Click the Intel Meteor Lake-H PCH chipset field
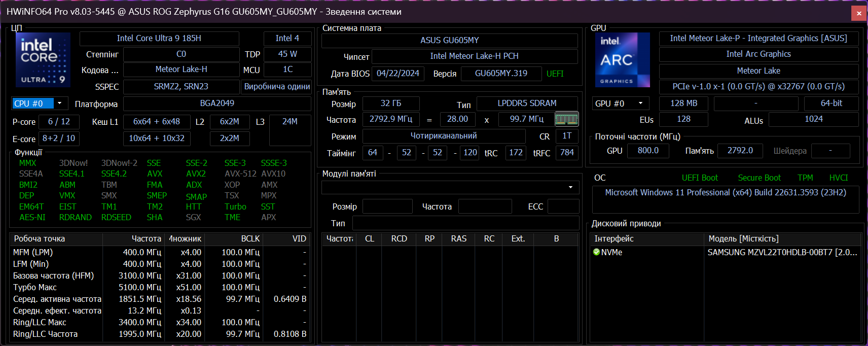 (x=474, y=56)
